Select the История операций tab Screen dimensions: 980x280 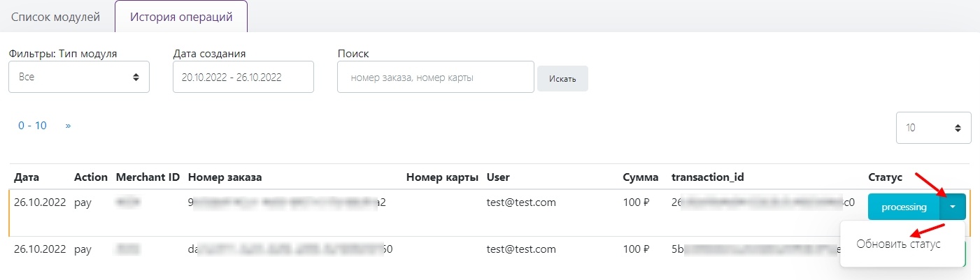click(x=181, y=17)
